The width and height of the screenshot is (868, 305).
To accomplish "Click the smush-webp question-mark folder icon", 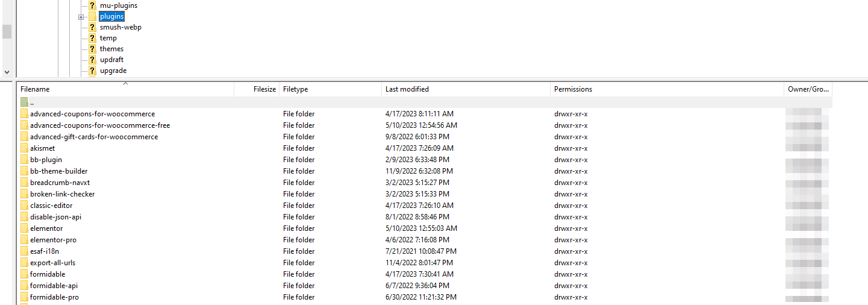I will pyautogui.click(x=92, y=27).
